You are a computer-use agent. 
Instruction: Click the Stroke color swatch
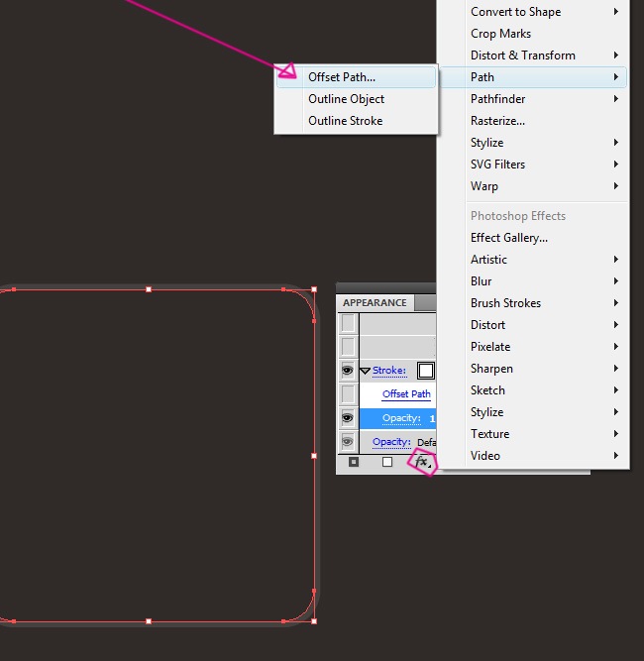(x=426, y=371)
